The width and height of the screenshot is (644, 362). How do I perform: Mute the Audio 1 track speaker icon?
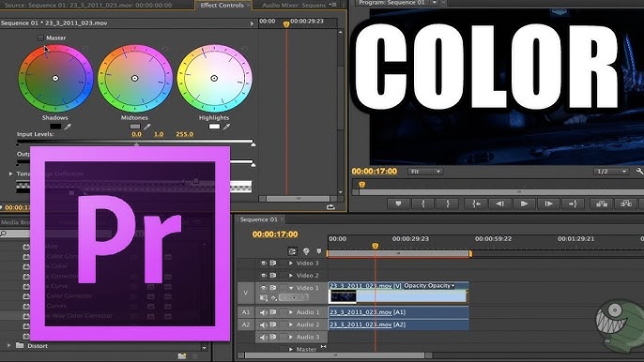point(264,312)
